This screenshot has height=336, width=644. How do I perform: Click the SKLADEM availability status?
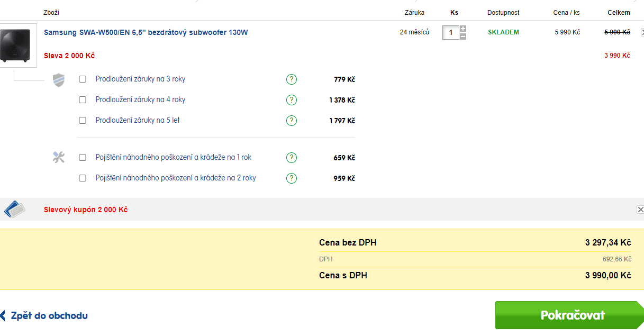pyautogui.click(x=503, y=32)
